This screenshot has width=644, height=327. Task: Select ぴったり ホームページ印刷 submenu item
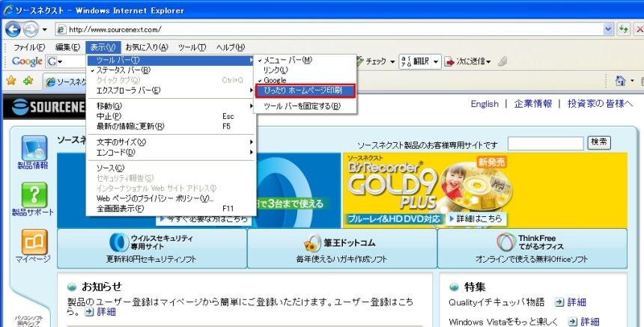[306, 91]
